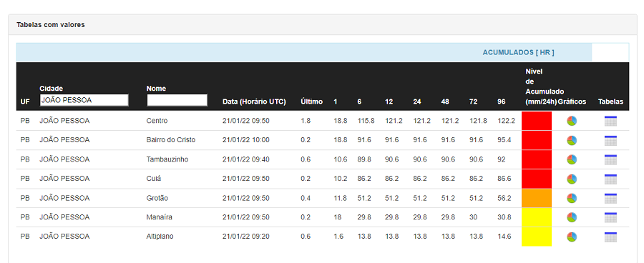Viewport: 644px width, 263px height.
Task: Open the pie chart icon for Centro
Action: pyautogui.click(x=572, y=121)
